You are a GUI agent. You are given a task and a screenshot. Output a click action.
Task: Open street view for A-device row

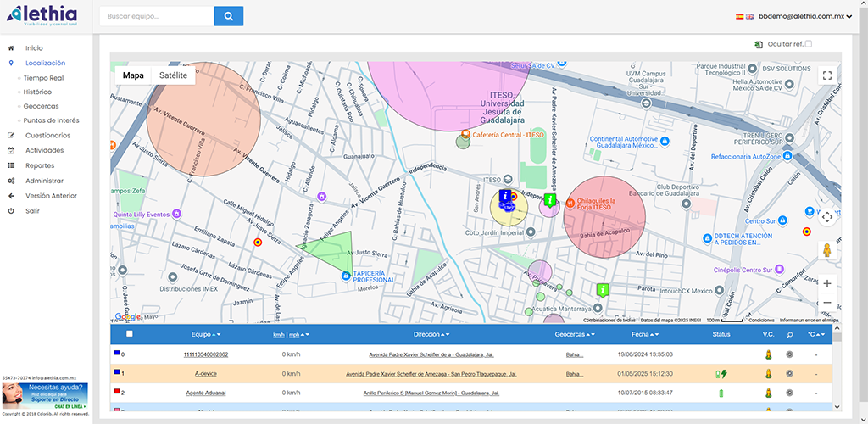point(768,374)
